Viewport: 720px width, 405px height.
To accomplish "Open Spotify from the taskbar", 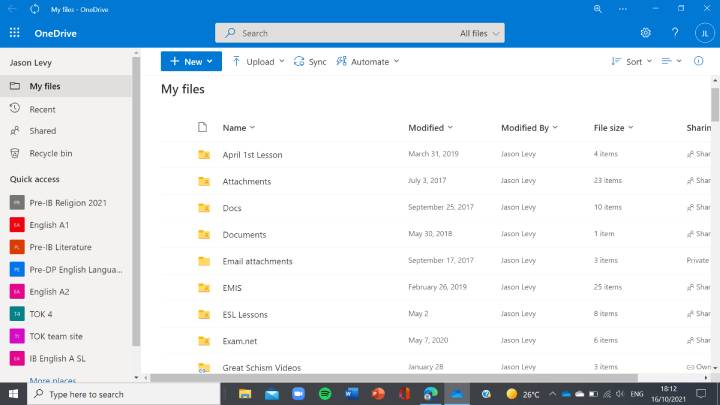I will point(325,394).
